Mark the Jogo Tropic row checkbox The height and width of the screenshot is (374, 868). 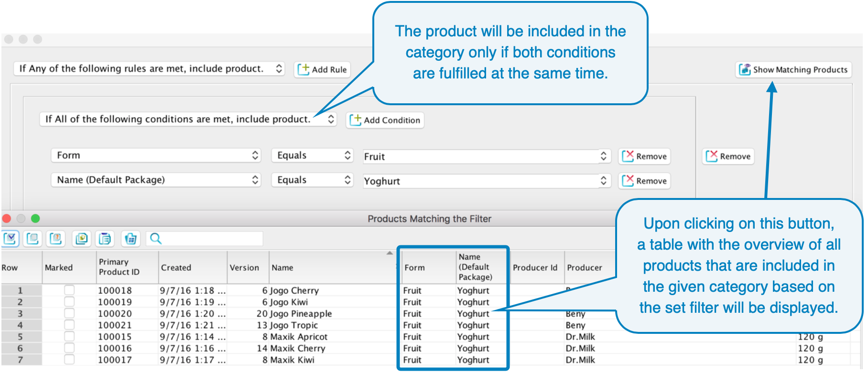click(x=69, y=325)
